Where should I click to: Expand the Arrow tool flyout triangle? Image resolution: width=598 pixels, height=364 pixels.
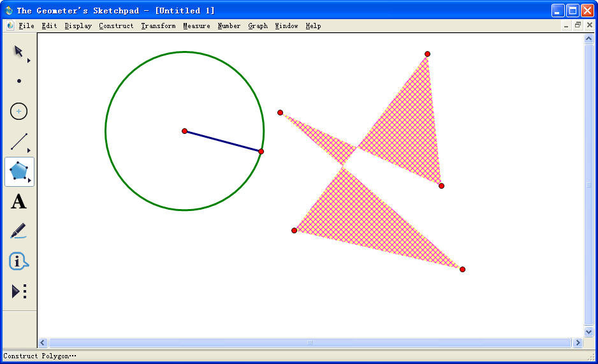pyautogui.click(x=29, y=61)
